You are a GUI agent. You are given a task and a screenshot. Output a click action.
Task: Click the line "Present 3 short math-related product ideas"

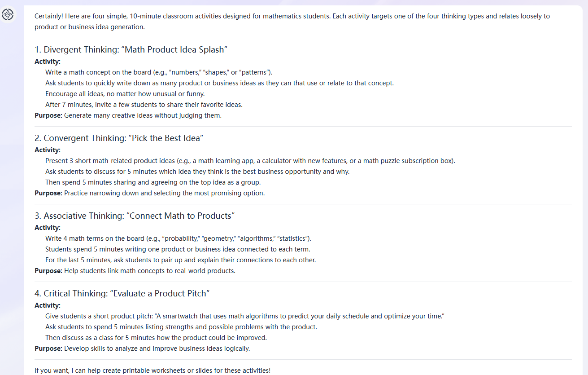tap(250, 161)
